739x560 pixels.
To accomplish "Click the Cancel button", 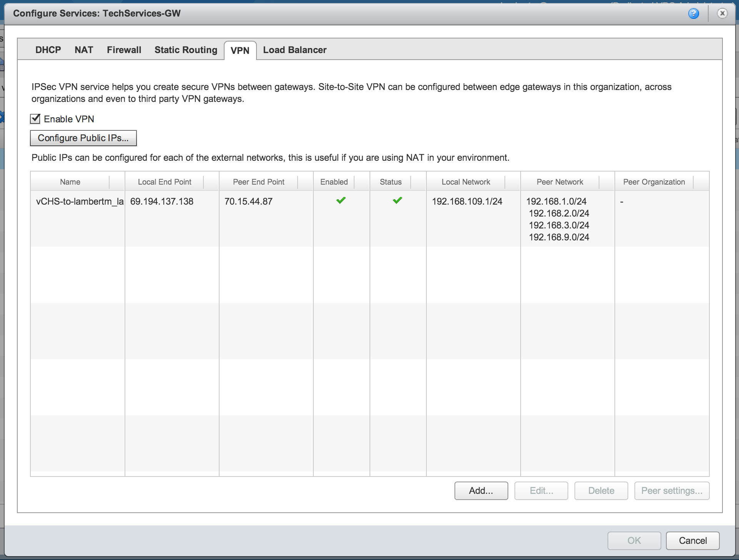I will click(692, 540).
